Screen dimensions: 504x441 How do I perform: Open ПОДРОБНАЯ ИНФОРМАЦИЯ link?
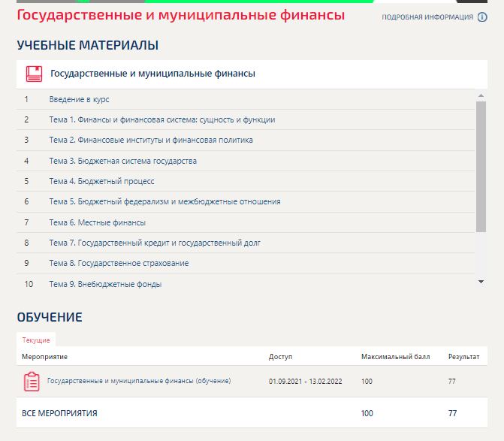[x=427, y=17]
